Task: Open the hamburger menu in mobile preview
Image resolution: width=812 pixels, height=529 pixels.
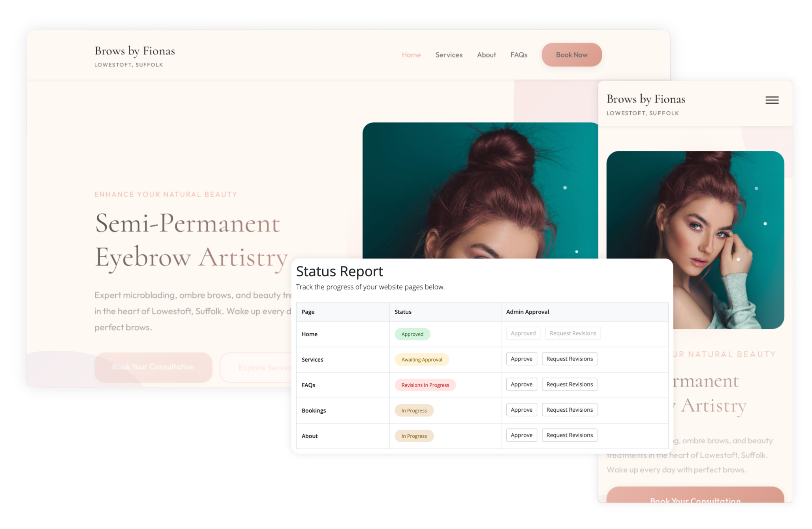Action: tap(772, 100)
